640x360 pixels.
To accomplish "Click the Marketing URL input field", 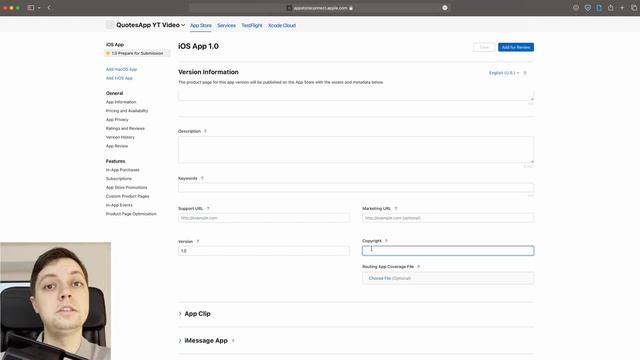I will pos(448,218).
